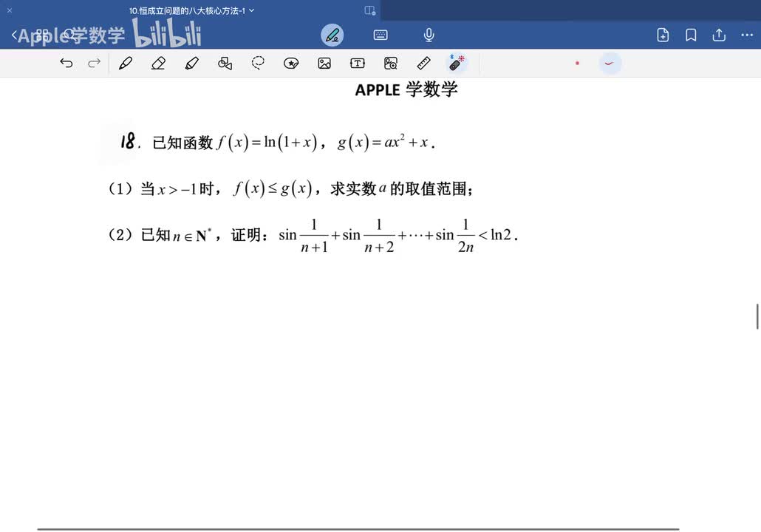Screen dimensions: 761x532
Task: Activate the laser pointer tool
Action: click(456, 63)
